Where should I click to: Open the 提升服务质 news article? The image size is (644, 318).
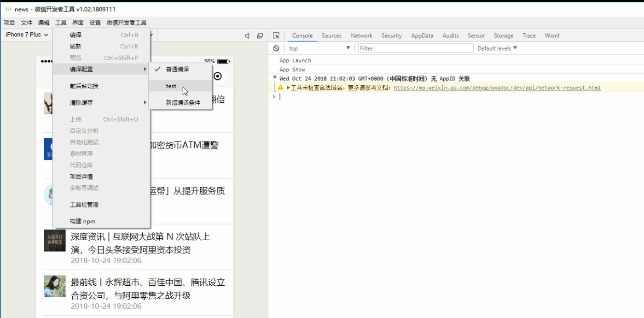point(188,191)
